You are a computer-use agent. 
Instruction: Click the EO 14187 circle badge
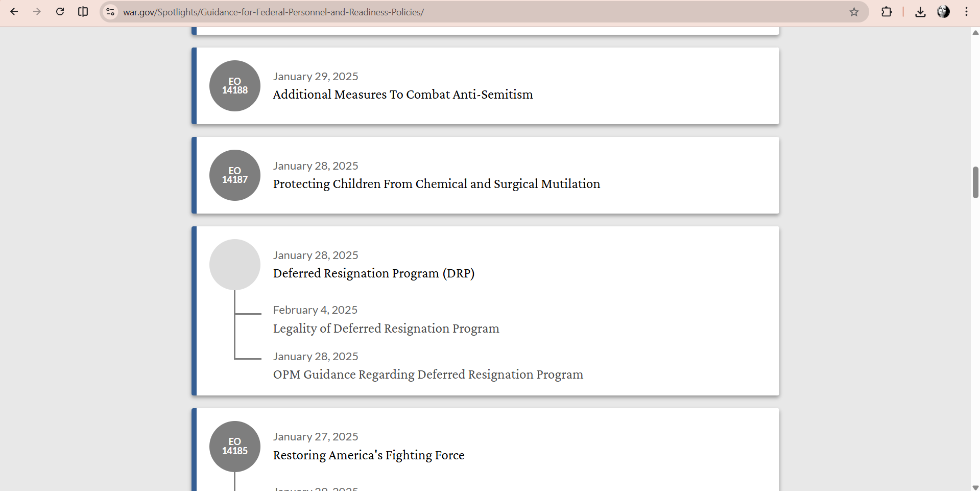tap(235, 175)
